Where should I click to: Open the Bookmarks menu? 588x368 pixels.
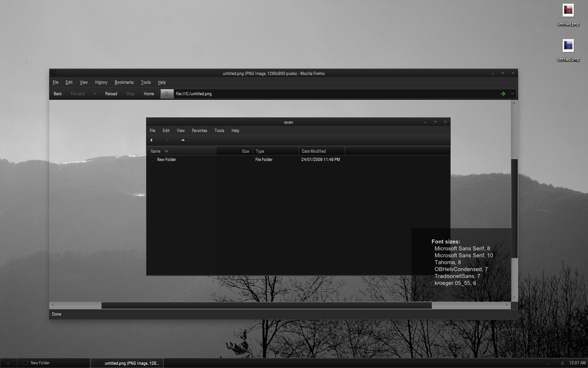tap(124, 82)
